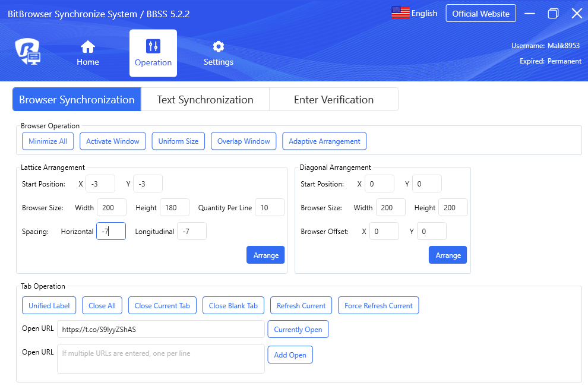Click Close All tabs button
Viewport: 588px width, 392px height.
click(x=102, y=306)
